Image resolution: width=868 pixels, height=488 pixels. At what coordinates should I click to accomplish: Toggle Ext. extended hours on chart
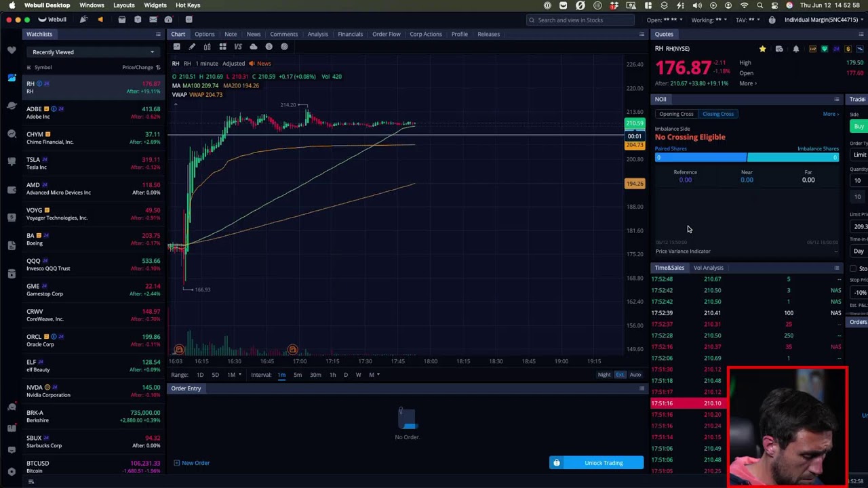click(620, 375)
